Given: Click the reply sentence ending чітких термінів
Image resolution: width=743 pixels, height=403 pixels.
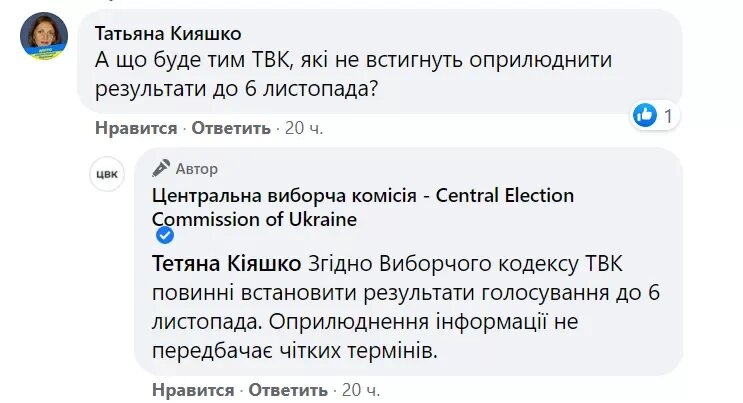Looking at the screenshot, I should (295, 352).
